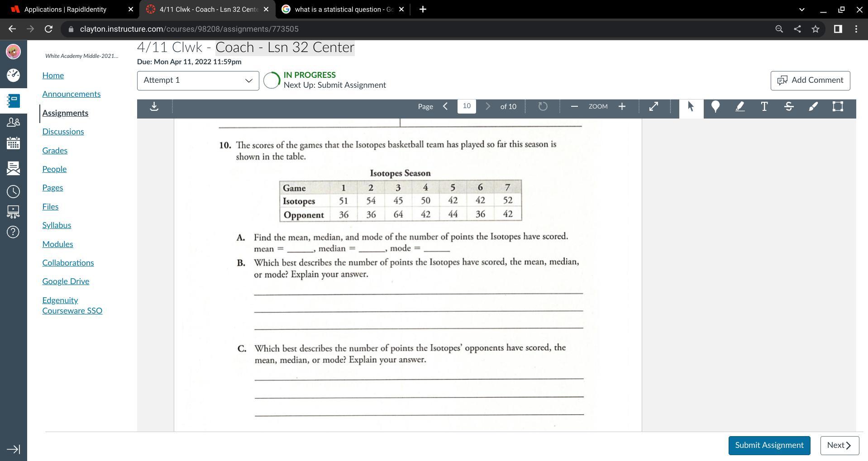868x461 pixels.
Task: Open Chrome tab search chevron
Action: pos(801,9)
